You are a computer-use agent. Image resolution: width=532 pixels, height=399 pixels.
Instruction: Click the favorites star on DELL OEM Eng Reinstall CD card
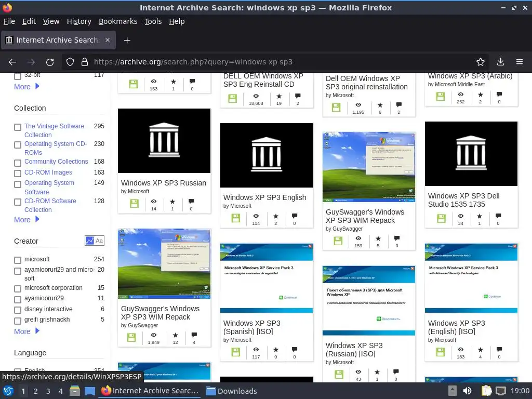[279, 96]
